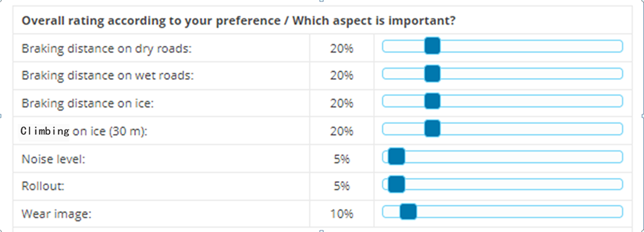644x232 pixels.
Task: Select the Noise level slider handle
Action: pyautogui.click(x=396, y=157)
